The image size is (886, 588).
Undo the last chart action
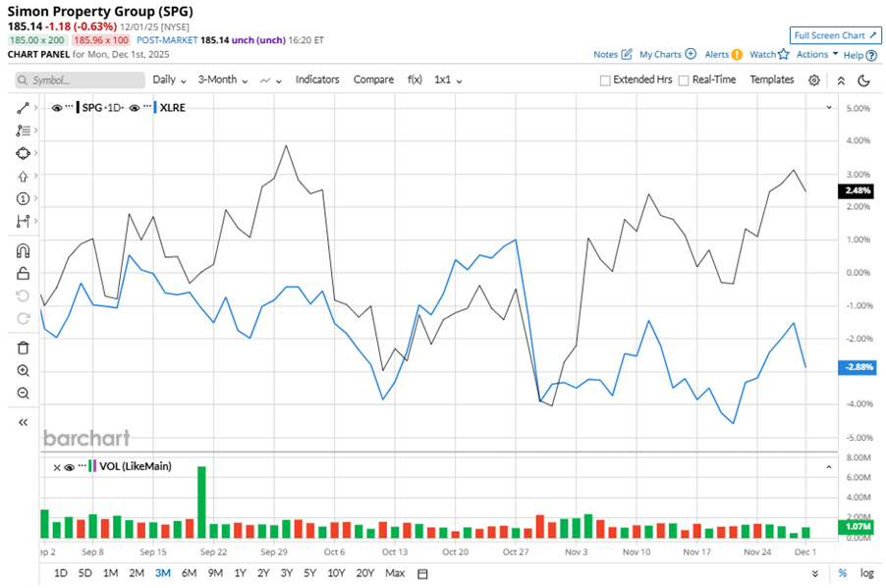[x=23, y=296]
